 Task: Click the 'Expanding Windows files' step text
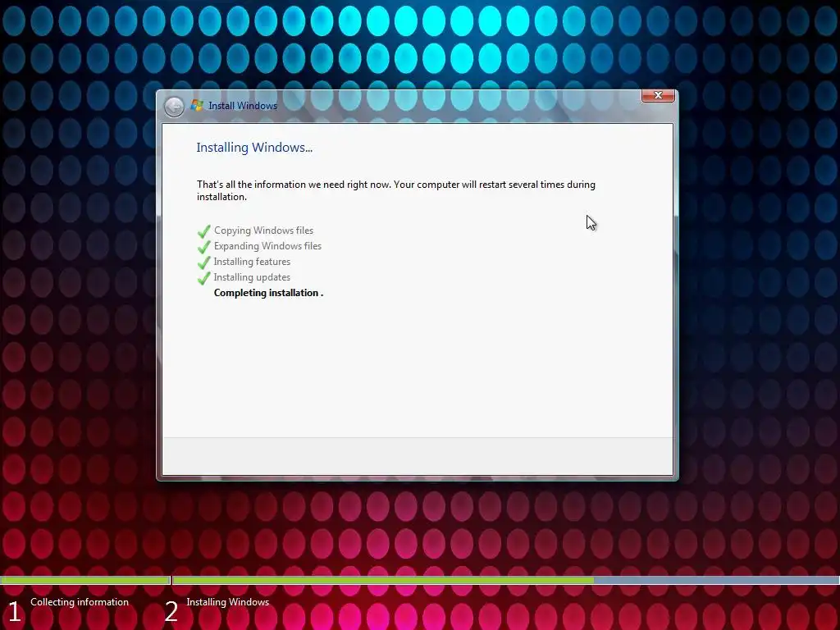[x=268, y=246]
